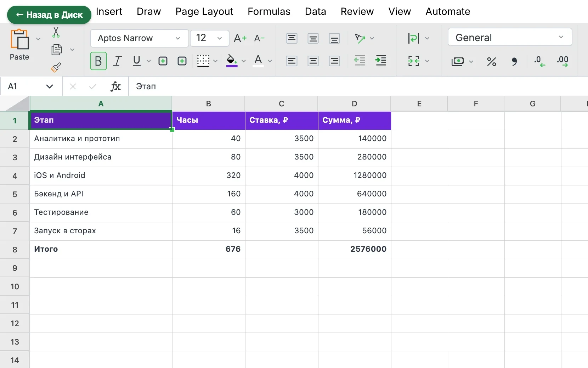Click the Increase Decimal icon
This screenshot has height=368, width=588.
[562, 61]
